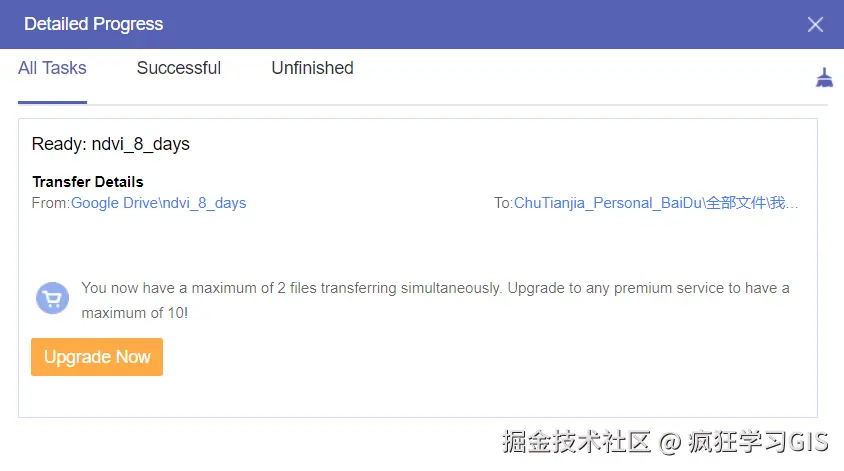The width and height of the screenshot is (844, 471).
Task: Click the maximum of 10! text line
Action: click(x=135, y=313)
